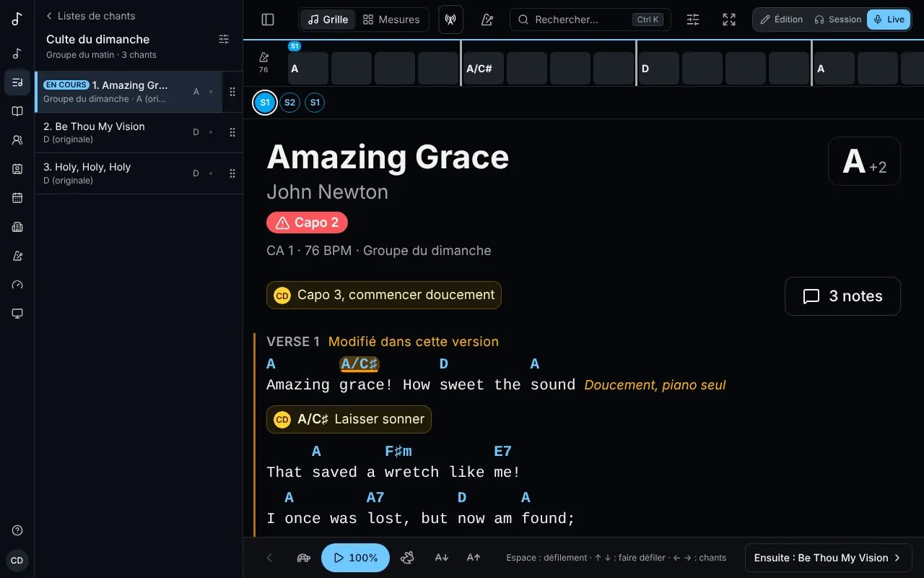Speed up scrolling with the rabbit icon

[x=408, y=558]
